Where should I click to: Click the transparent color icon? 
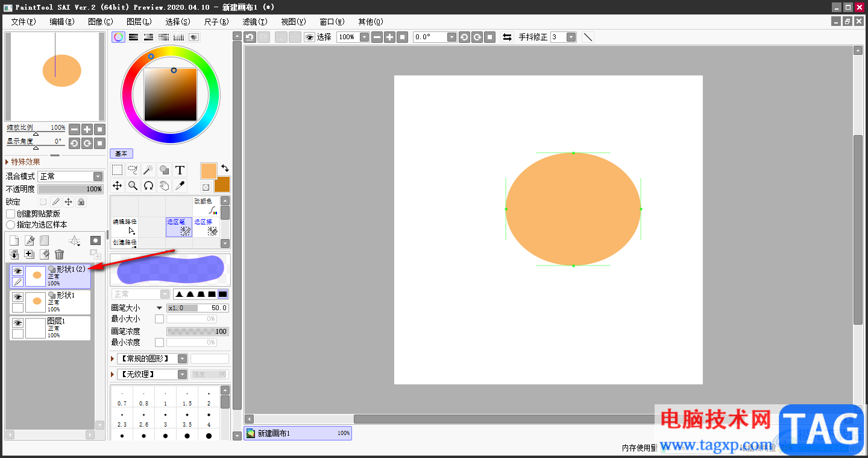(x=206, y=187)
